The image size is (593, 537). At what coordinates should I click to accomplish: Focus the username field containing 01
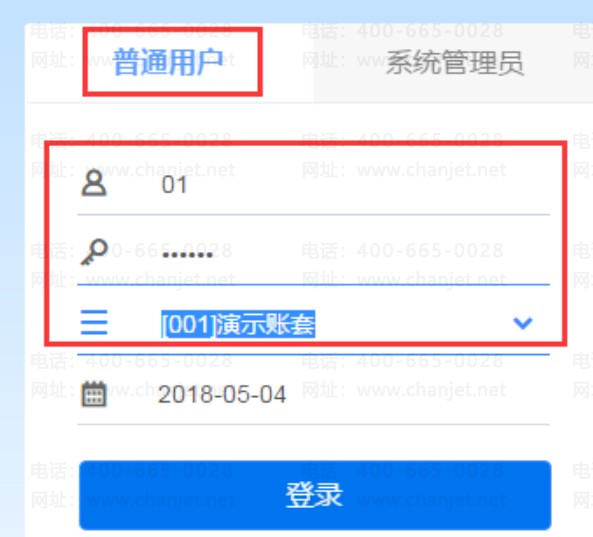click(x=313, y=185)
